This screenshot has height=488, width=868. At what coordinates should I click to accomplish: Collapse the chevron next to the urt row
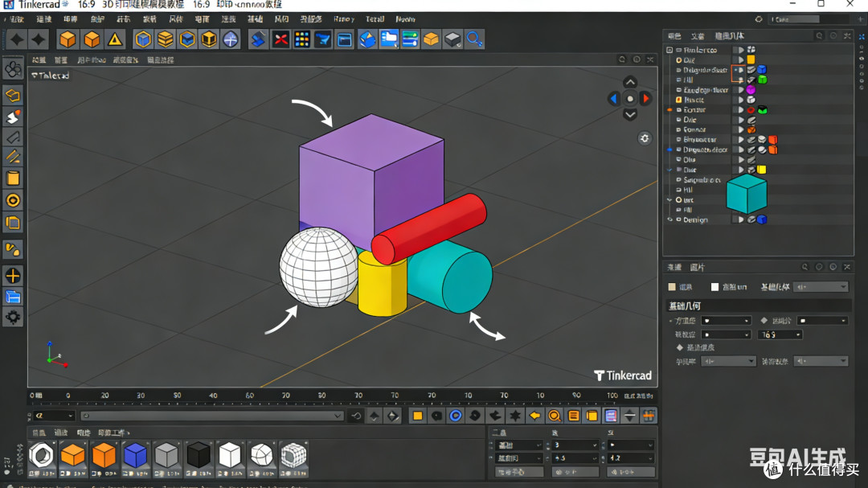[669, 200]
